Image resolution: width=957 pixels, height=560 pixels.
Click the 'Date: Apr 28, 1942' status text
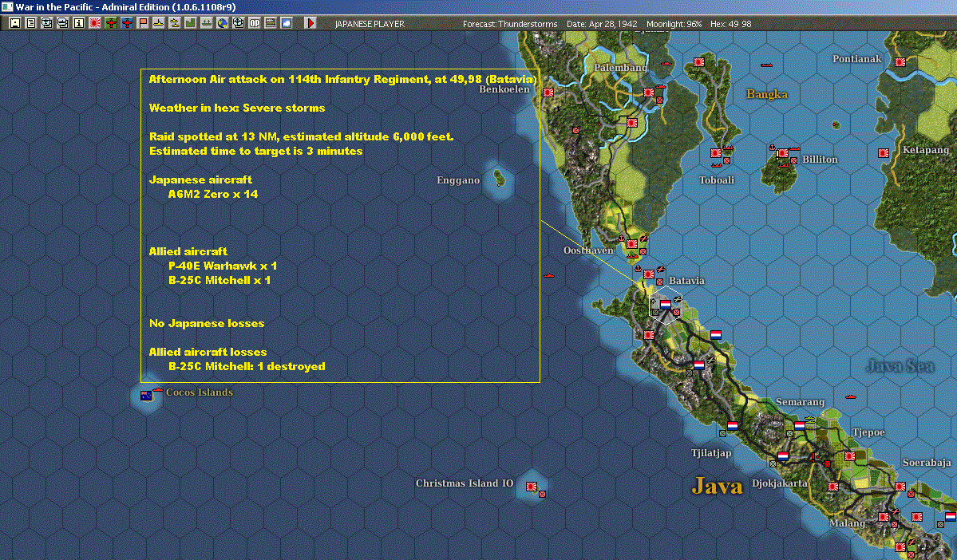(602, 24)
